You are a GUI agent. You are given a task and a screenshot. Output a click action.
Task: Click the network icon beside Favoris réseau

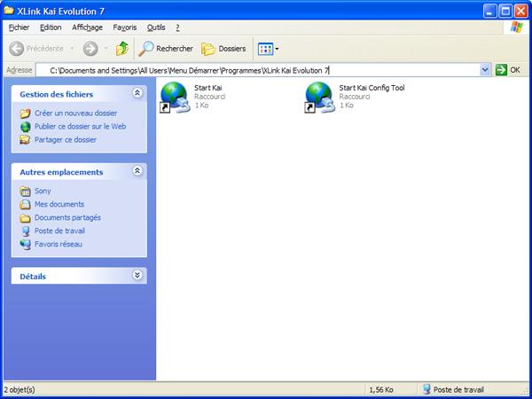click(x=25, y=245)
